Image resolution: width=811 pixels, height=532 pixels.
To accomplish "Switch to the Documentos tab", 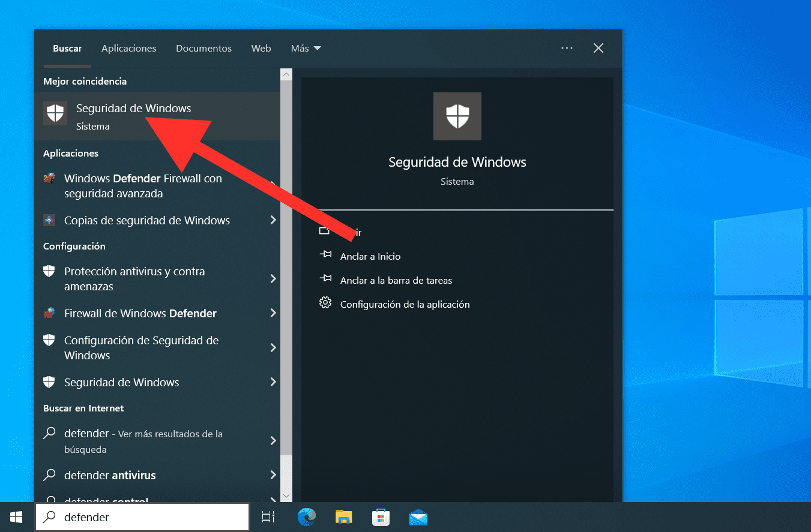I will tap(204, 49).
